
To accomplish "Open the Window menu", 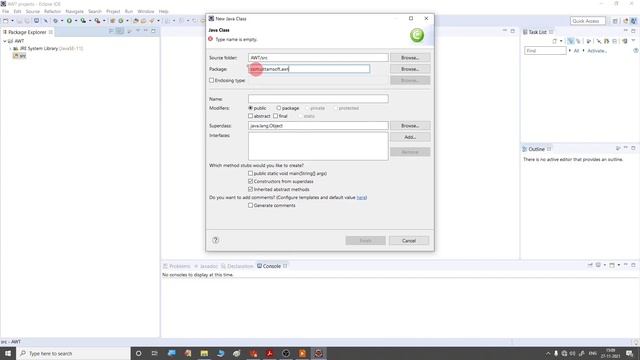I will [x=146, y=11].
